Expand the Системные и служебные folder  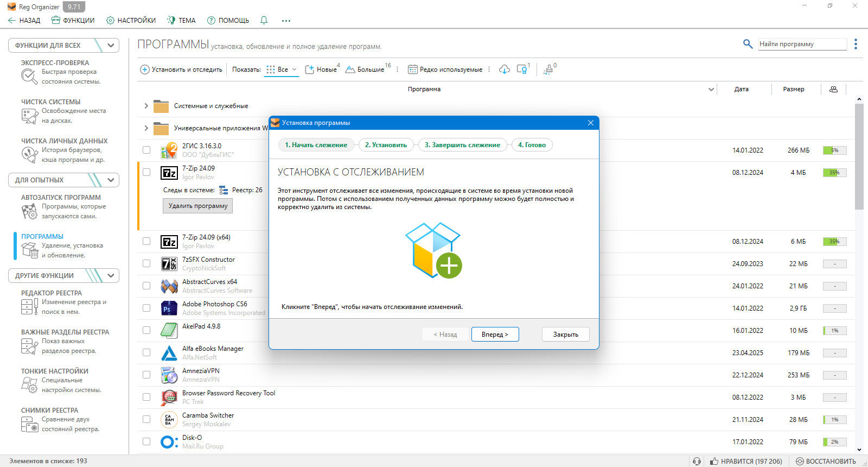tap(146, 106)
